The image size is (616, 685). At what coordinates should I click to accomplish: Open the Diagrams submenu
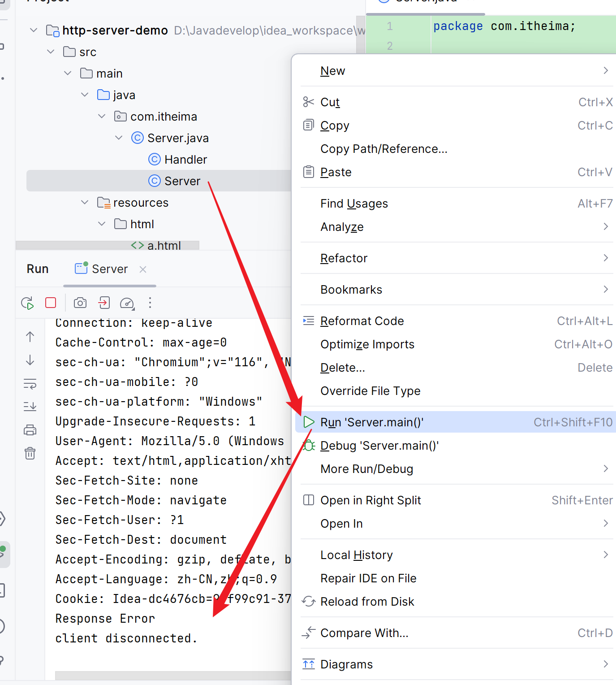click(456, 664)
